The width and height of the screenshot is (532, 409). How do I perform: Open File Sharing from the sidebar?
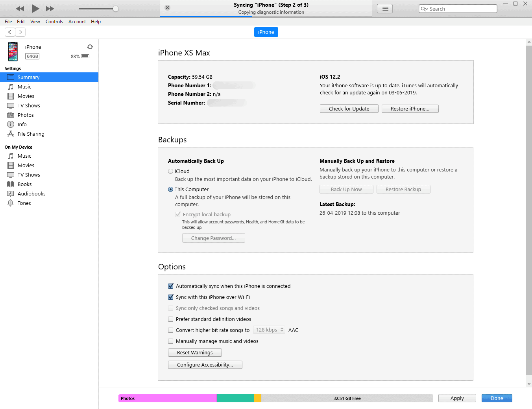tap(30, 134)
